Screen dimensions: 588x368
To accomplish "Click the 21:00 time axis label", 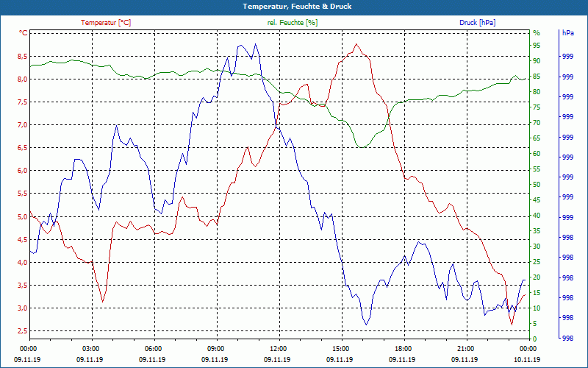I will pos(465,348).
